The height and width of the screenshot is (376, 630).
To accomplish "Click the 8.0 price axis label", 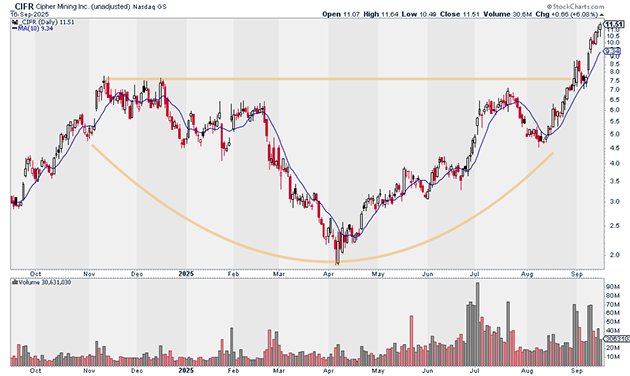I will coord(614,72).
